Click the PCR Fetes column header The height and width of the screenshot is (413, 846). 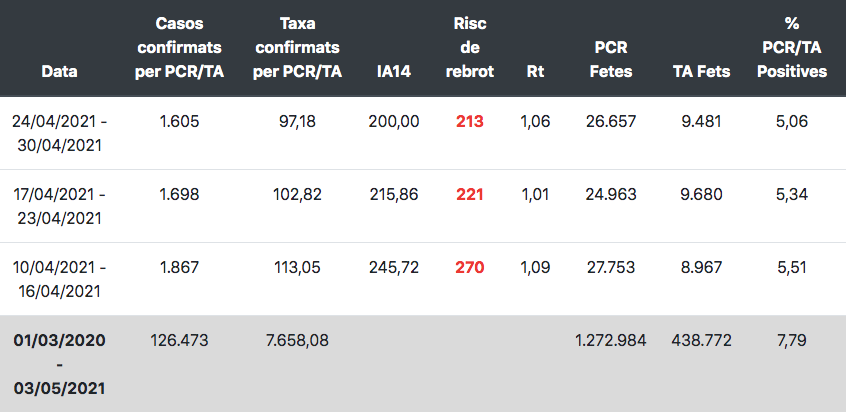click(611, 59)
